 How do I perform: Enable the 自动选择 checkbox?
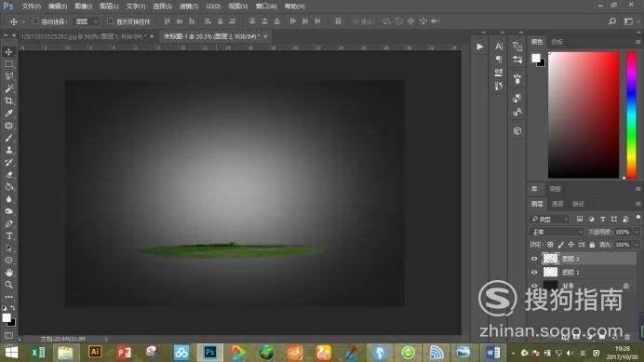(35, 21)
